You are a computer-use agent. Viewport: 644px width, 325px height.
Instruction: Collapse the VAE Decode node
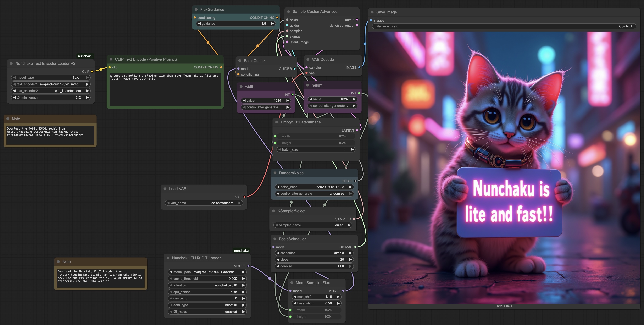(308, 59)
